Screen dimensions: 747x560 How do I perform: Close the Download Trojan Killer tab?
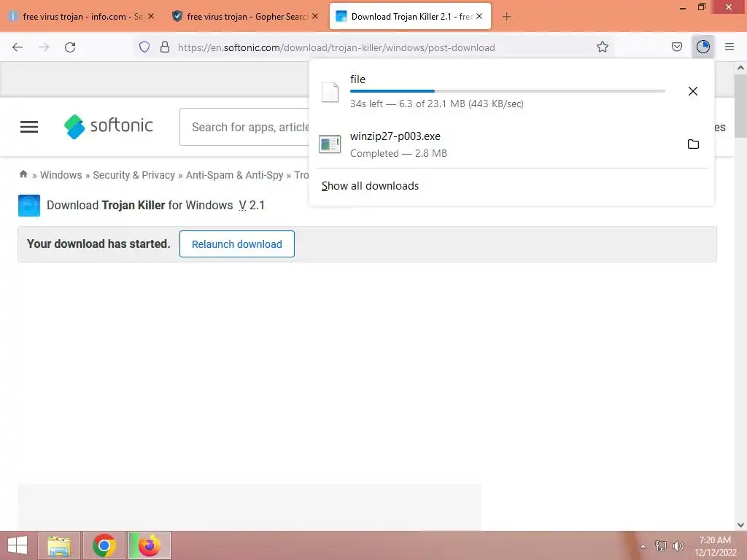coord(479,16)
